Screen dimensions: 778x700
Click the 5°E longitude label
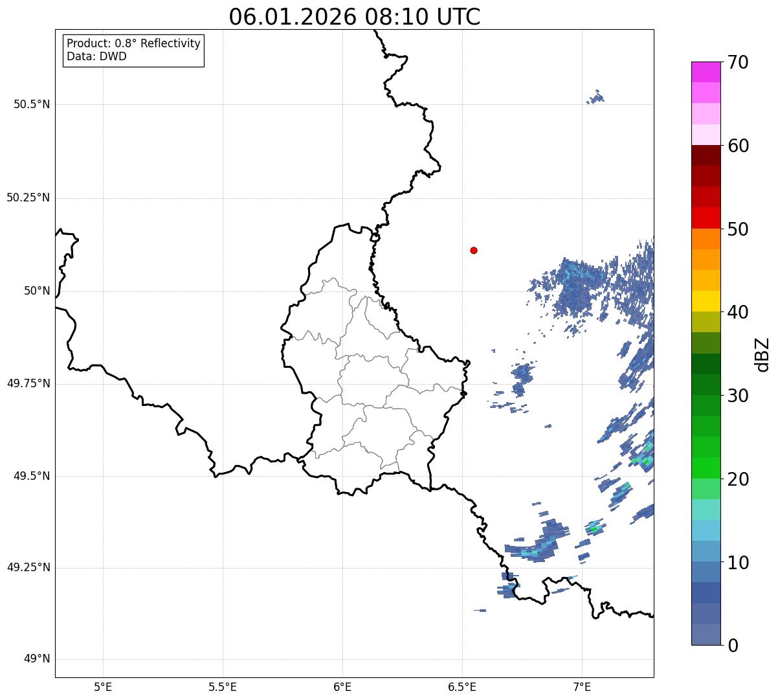click(x=103, y=687)
